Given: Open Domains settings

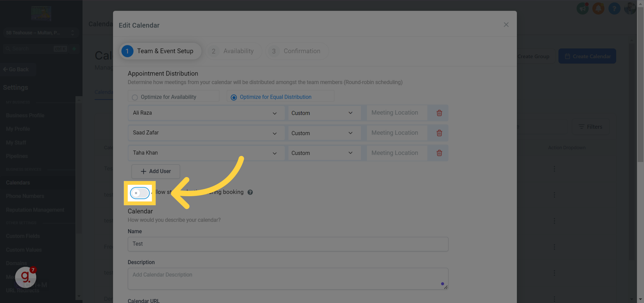Looking at the screenshot, I should tap(16, 263).
